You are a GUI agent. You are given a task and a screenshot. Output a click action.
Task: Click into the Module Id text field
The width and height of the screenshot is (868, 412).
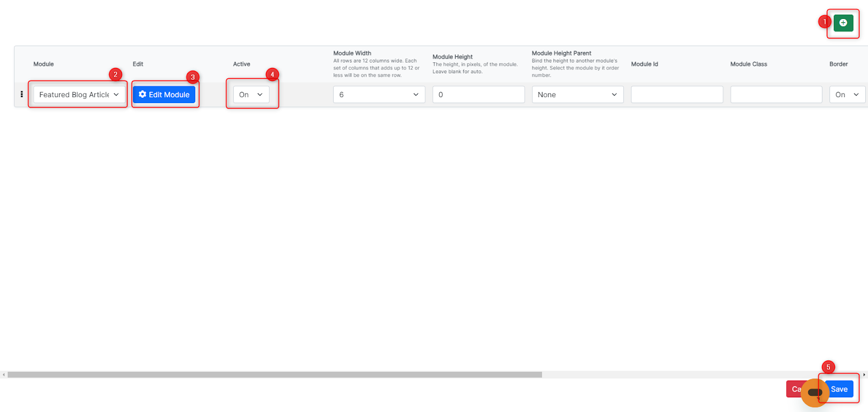pos(676,94)
